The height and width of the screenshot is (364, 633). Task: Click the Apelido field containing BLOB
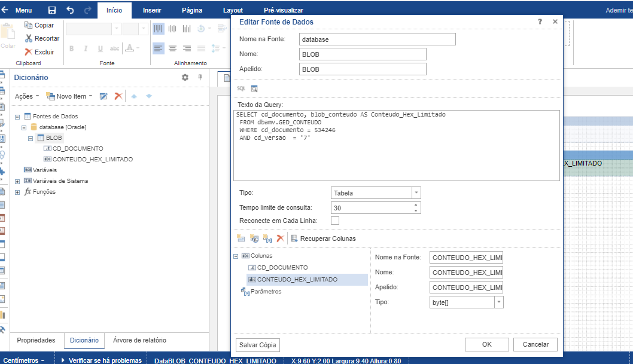point(363,69)
